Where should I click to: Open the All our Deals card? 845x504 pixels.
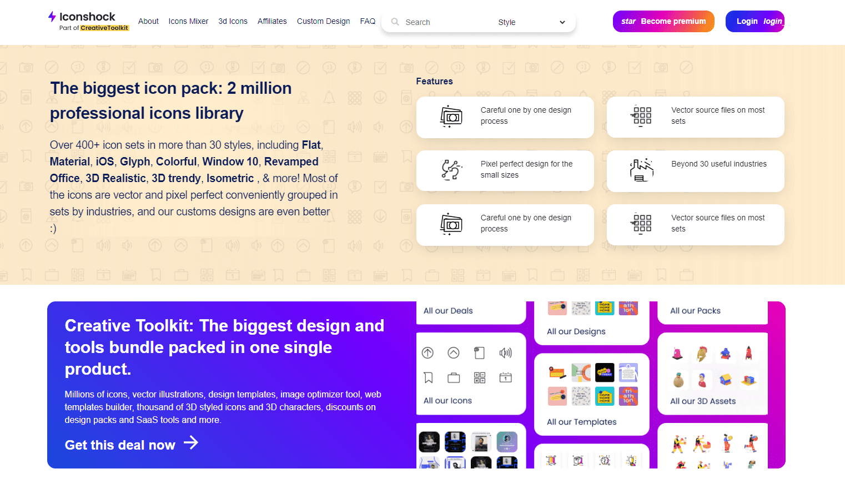471,313
